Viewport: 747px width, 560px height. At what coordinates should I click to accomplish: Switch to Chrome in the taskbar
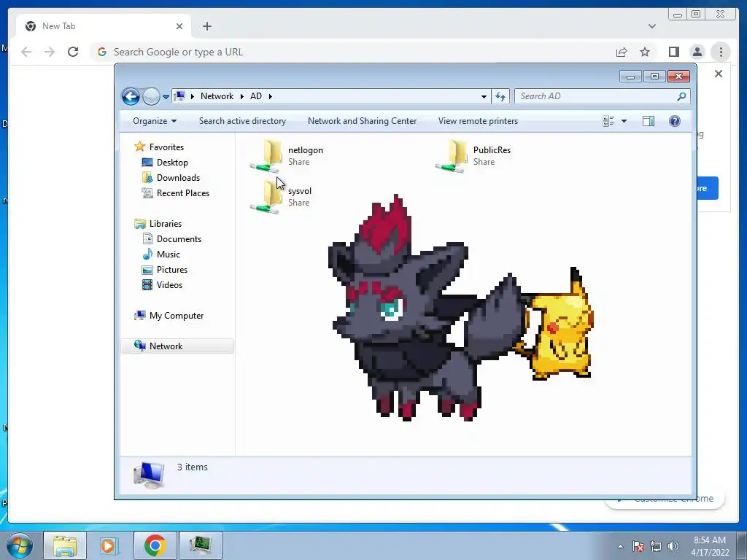pos(155,545)
